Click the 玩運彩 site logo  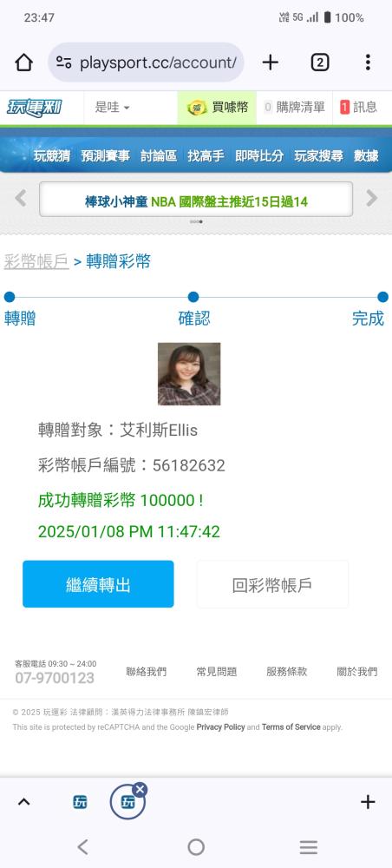pos(35,108)
